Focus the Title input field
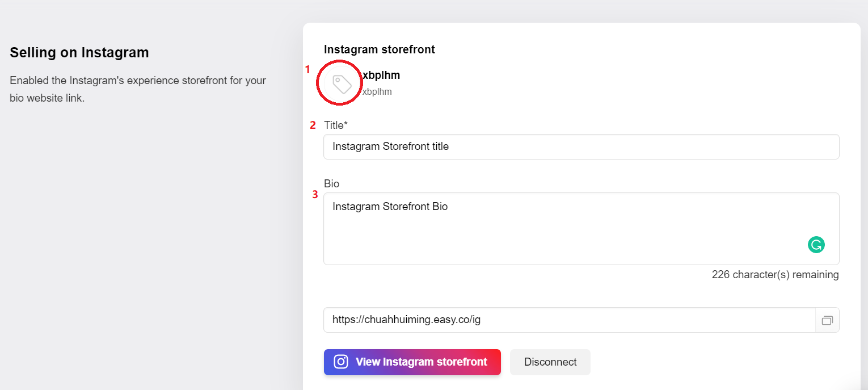The image size is (868, 390). tap(581, 146)
